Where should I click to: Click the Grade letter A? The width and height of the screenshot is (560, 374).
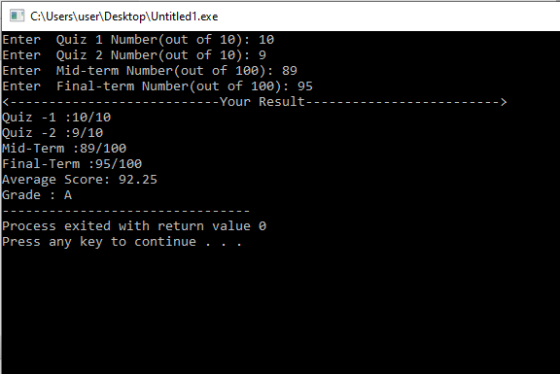point(68,195)
